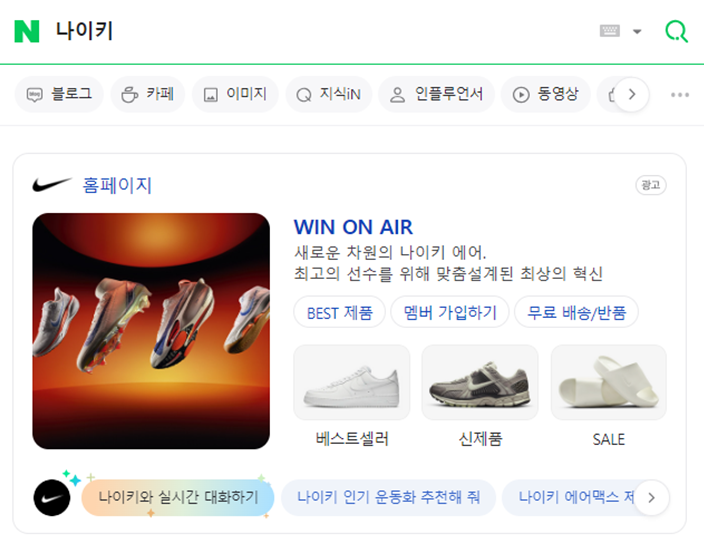Open the 인플루언서 tab

click(x=436, y=94)
